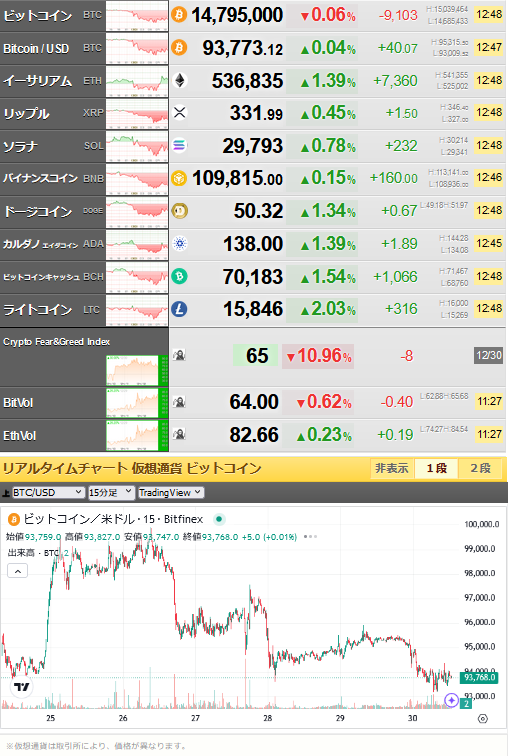Image resolution: width=508 pixels, height=756 pixels.
Task: Click the orange Bitcoin icon in BTC row
Action: [x=179, y=15]
